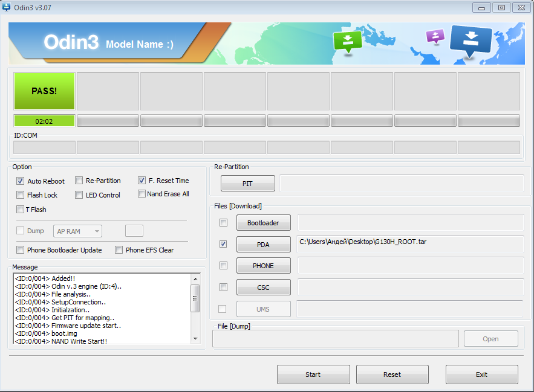Click the Reset button

392,374
